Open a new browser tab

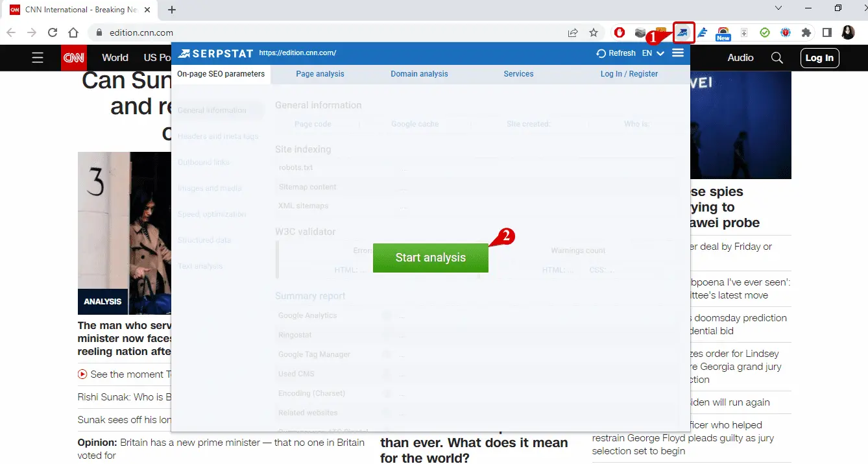(x=172, y=10)
